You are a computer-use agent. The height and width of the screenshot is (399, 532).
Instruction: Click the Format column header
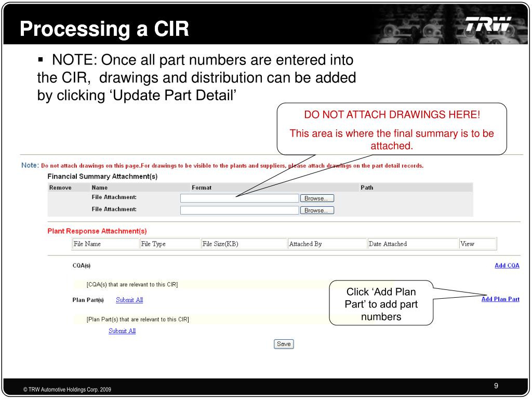point(202,187)
